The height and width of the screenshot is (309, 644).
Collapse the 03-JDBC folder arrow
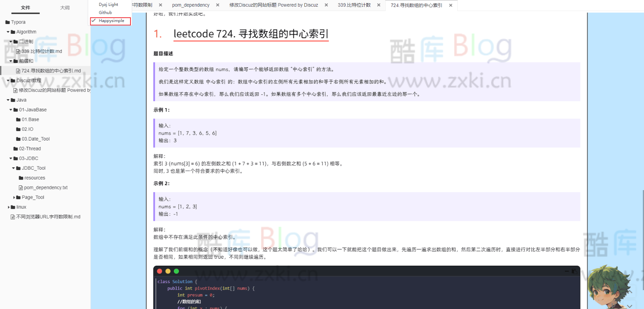click(x=11, y=159)
